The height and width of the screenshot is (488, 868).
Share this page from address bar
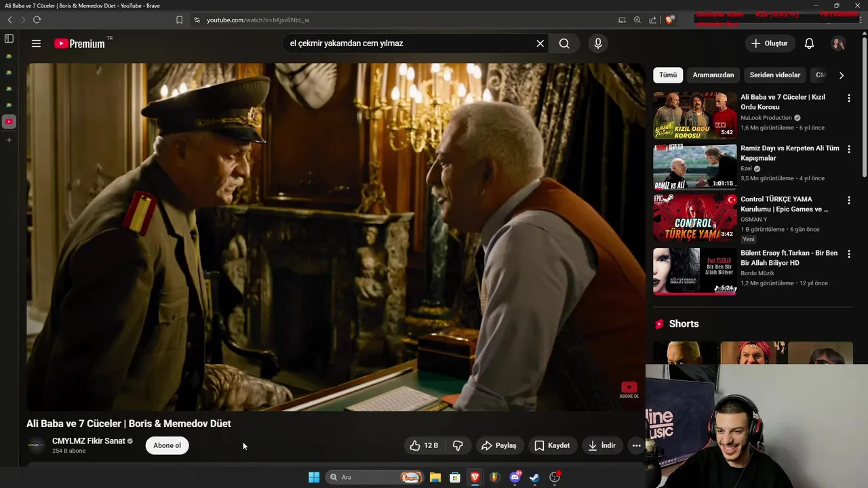point(652,20)
